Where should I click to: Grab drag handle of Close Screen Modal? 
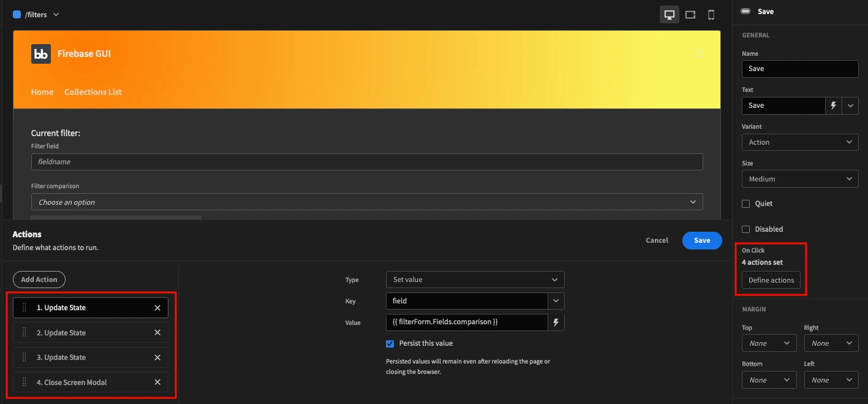tap(25, 383)
